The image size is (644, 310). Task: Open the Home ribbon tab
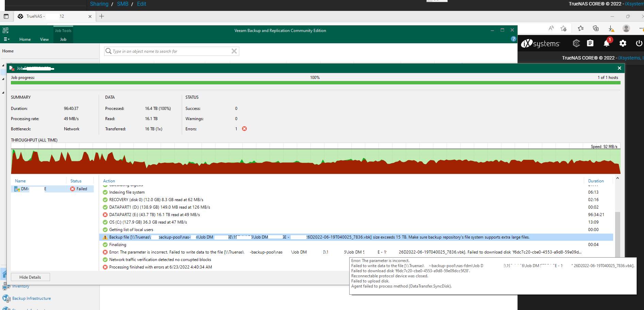click(25, 39)
